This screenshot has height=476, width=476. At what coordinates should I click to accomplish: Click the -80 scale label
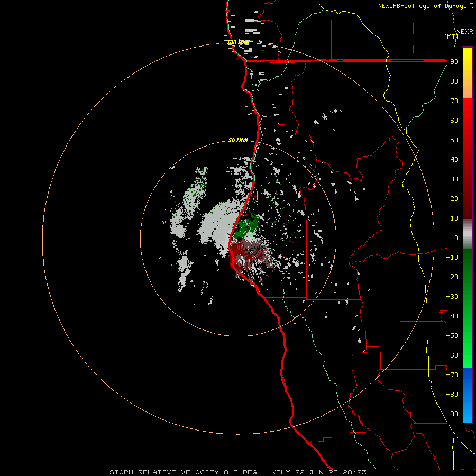coord(452,395)
